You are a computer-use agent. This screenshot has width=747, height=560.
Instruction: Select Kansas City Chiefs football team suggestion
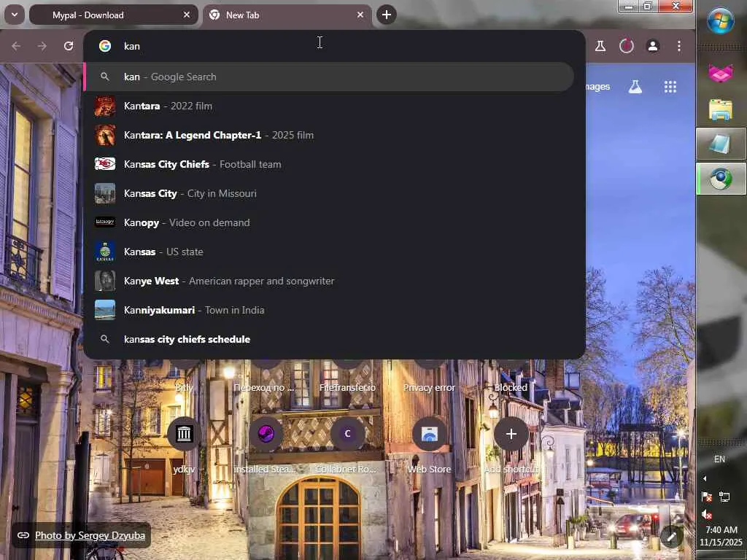pos(329,164)
